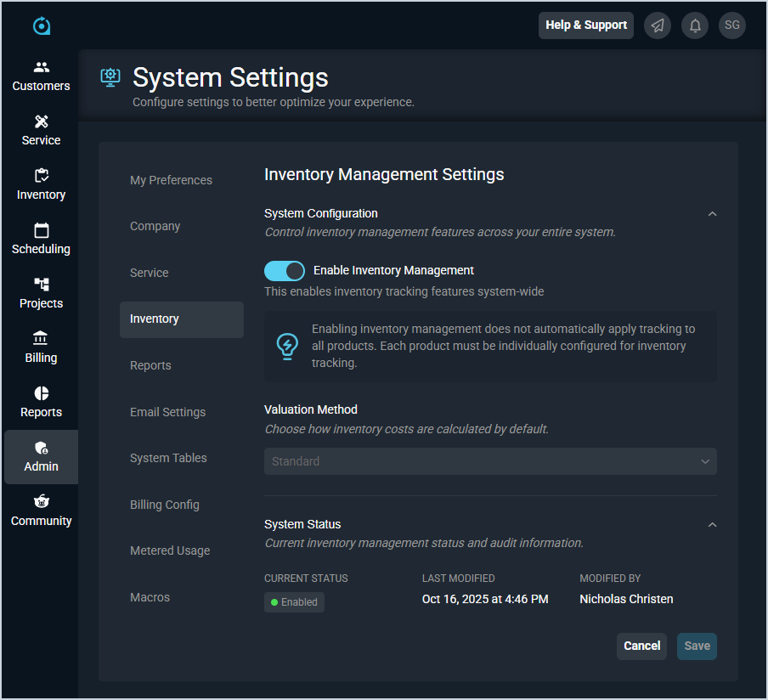
Task: Open the Customers section icon
Action: 41,67
